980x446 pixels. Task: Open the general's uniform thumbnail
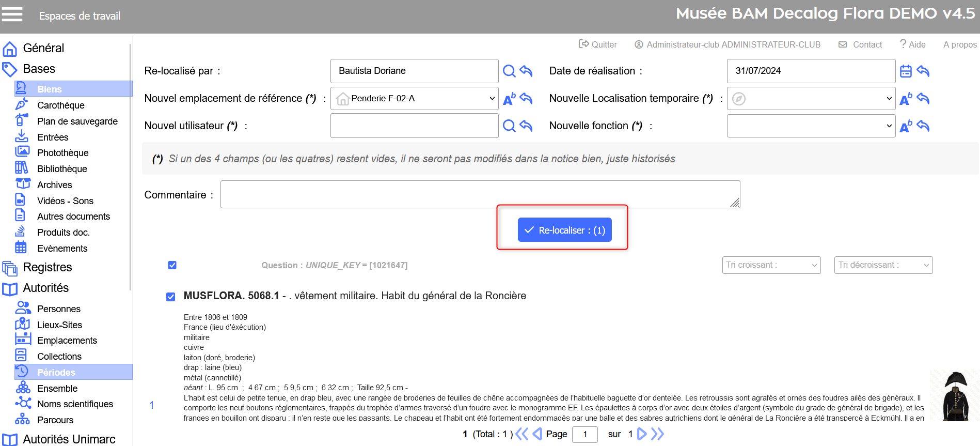point(955,396)
